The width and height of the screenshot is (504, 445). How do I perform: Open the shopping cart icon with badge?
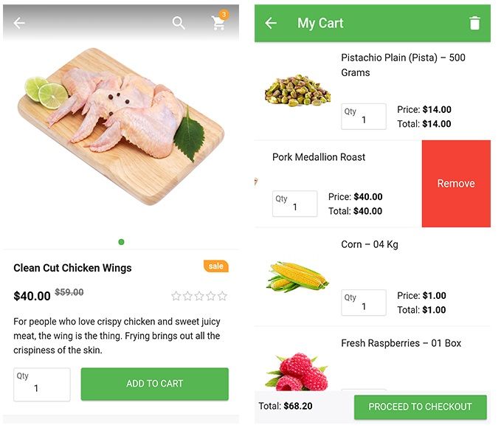coord(220,21)
